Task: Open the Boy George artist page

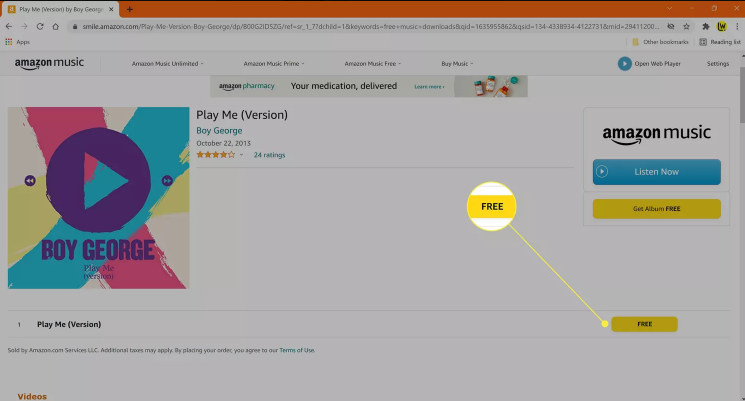Action: click(219, 131)
